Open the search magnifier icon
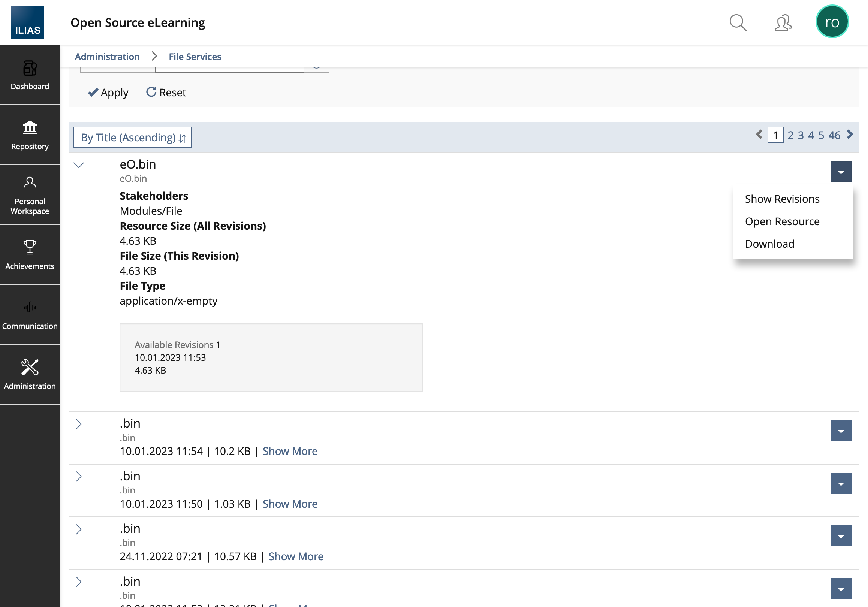 (738, 23)
